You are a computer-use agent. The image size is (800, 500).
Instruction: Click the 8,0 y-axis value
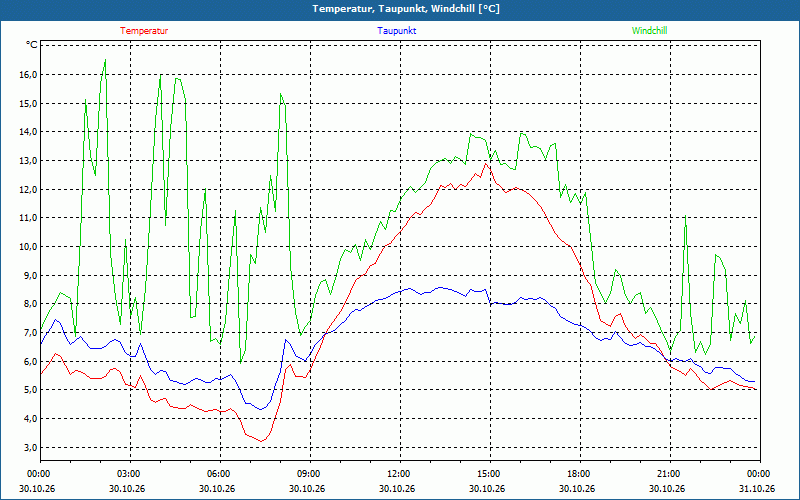coord(31,304)
